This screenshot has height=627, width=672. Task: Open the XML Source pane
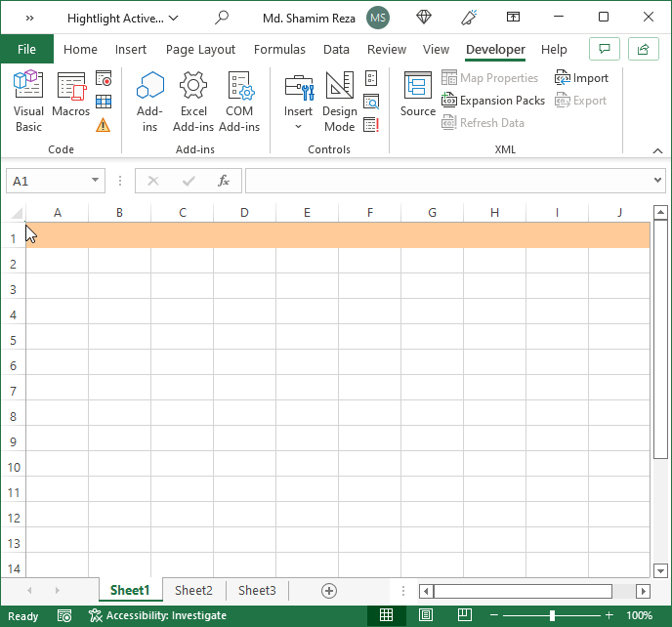(x=418, y=95)
